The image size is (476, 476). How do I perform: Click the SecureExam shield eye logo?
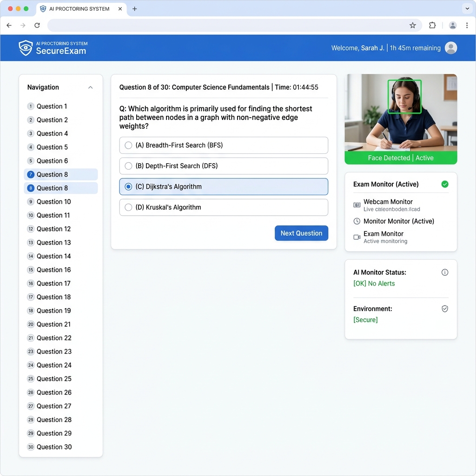point(26,48)
